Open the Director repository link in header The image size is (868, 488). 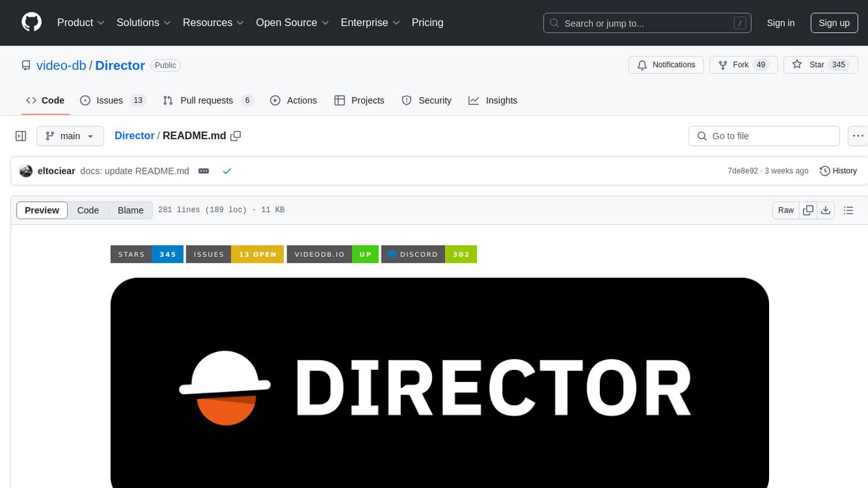(x=120, y=65)
